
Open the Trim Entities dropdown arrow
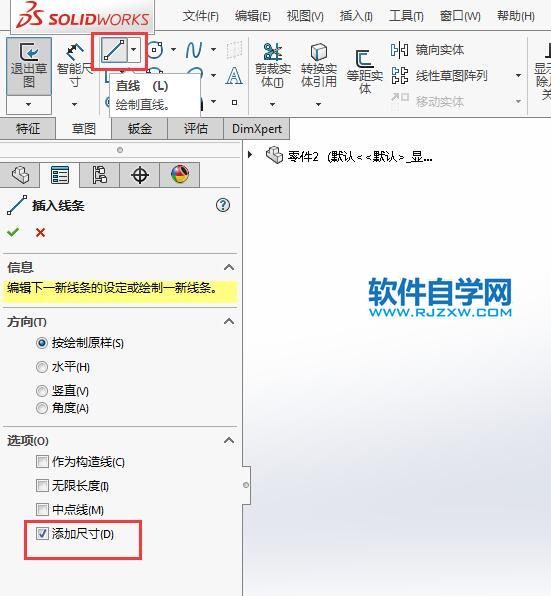point(272,104)
